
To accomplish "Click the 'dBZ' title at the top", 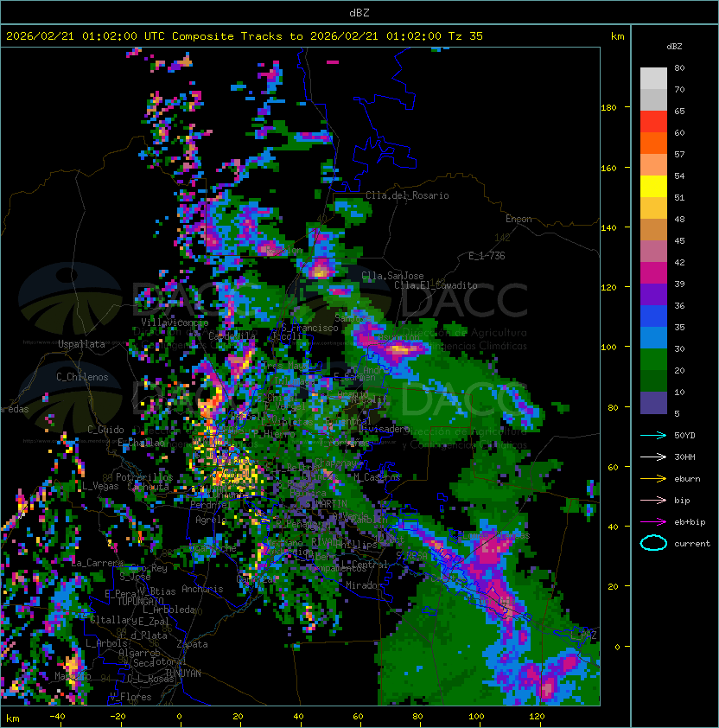I will coord(359,12).
